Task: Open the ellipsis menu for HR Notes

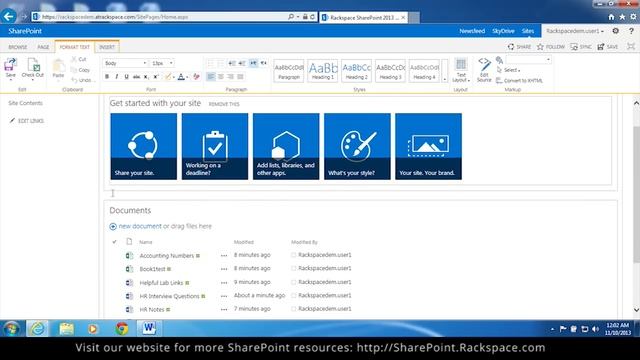Action: pos(224,309)
